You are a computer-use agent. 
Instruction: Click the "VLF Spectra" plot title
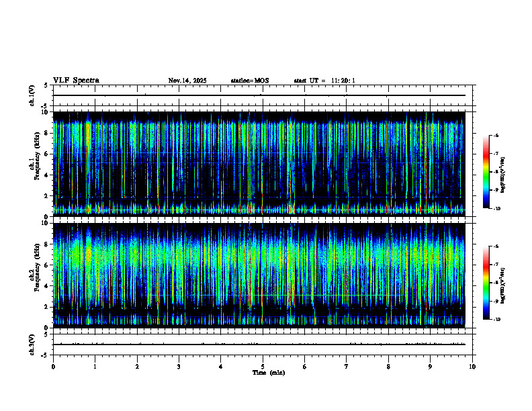[x=76, y=81]
